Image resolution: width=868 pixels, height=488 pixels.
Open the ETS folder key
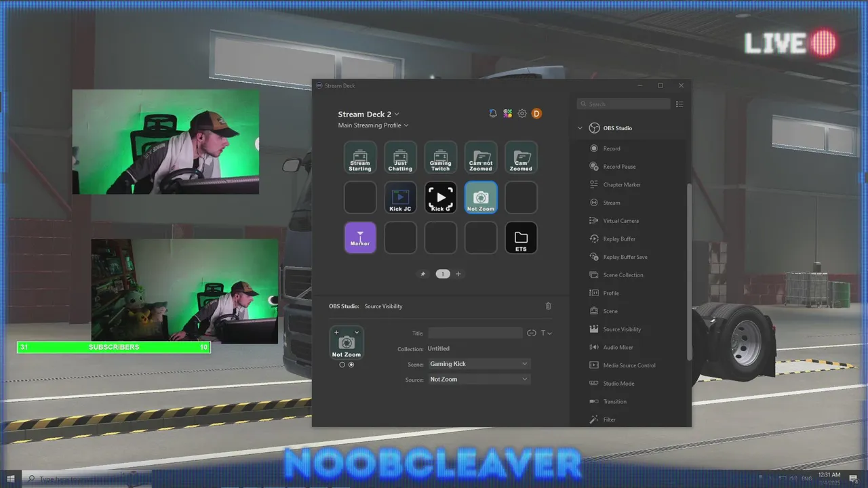point(521,238)
